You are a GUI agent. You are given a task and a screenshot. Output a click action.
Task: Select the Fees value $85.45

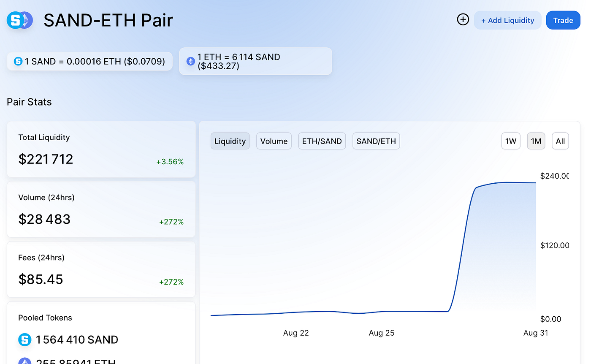[x=41, y=279]
